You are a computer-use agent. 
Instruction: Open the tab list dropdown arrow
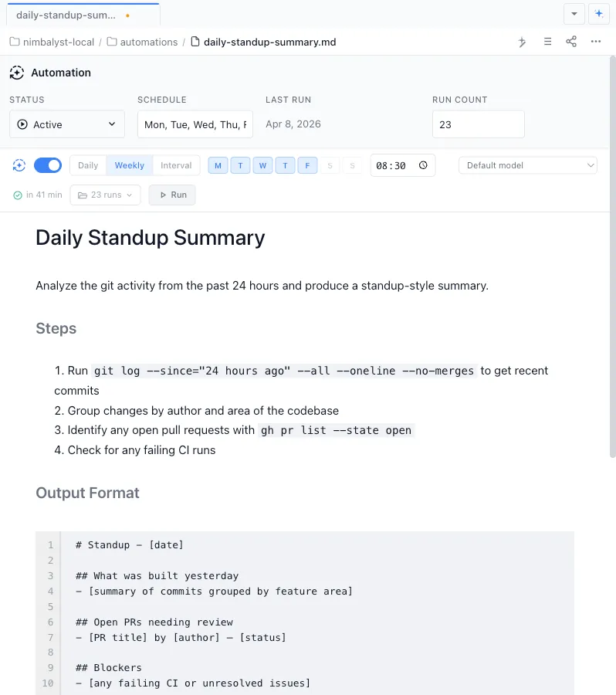[x=574, y=14]
